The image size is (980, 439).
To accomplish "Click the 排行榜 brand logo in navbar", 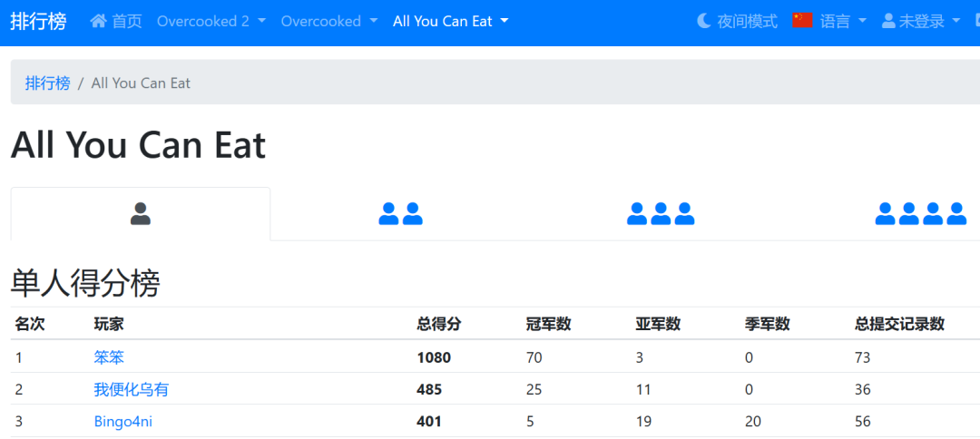I will (x=38, y=21).
